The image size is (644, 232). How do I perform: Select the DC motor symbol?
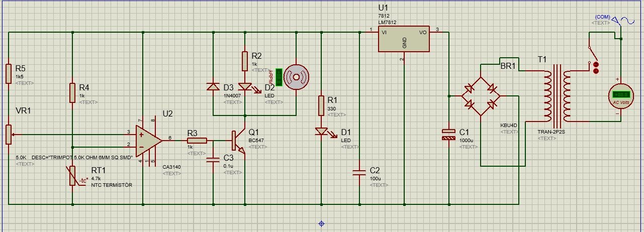(x=296, y=77)
